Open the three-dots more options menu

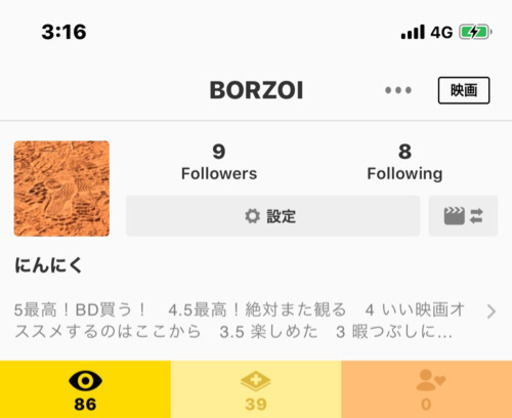tap(398, 90)
